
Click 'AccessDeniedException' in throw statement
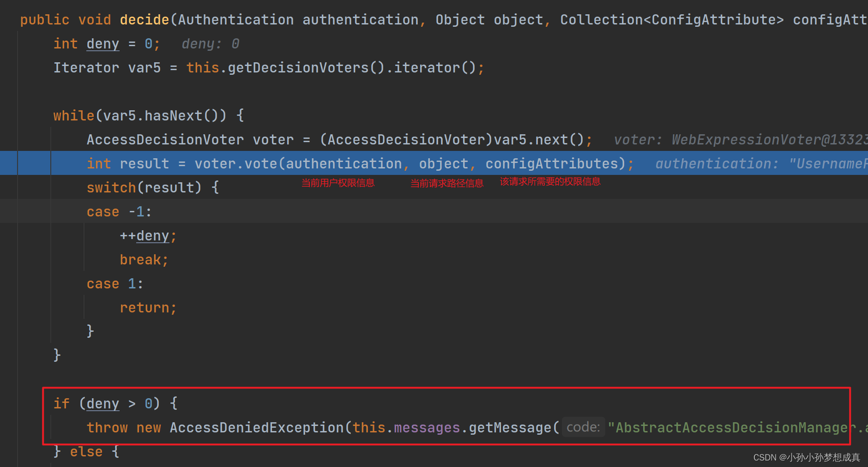pos(257,428)
